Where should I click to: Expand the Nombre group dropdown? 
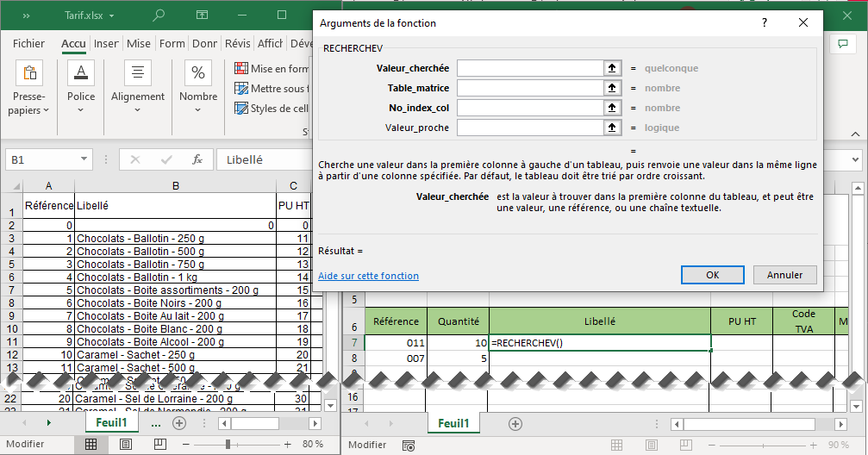pyautogui.click(x=198, y=110)
